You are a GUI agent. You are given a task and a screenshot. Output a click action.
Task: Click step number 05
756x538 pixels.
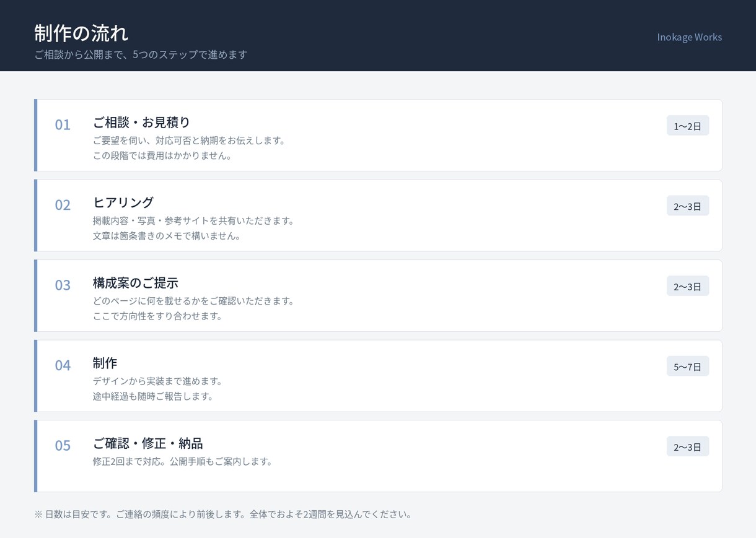tap(63, 445)
